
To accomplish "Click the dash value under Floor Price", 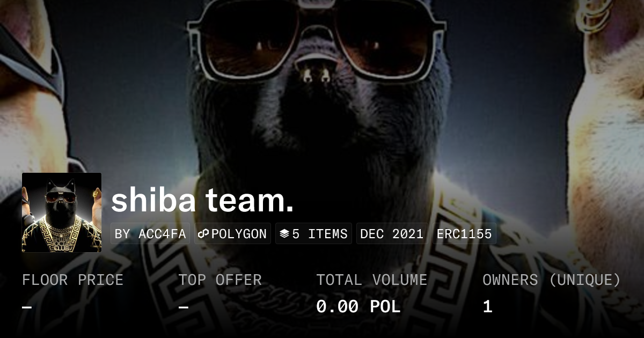I will 27,307.
